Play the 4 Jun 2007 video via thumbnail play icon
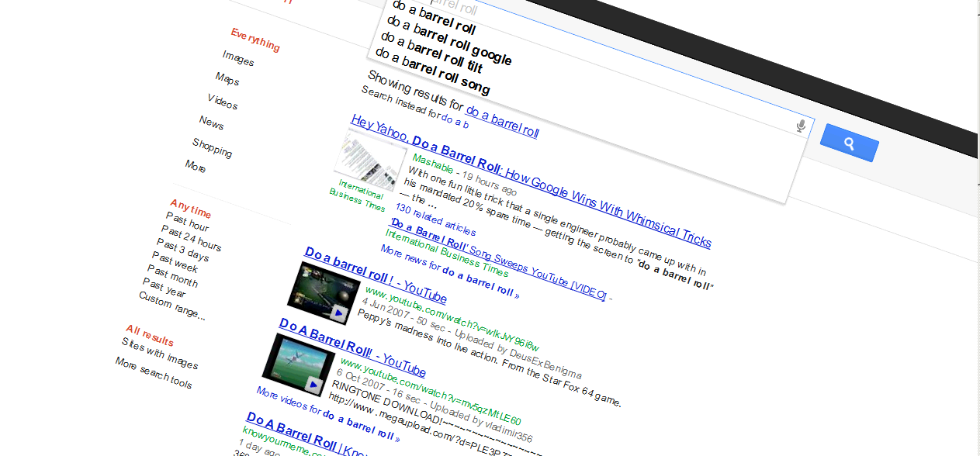This screenshot has height=456, width=980. pyautogui.click(x=338, y=312)
